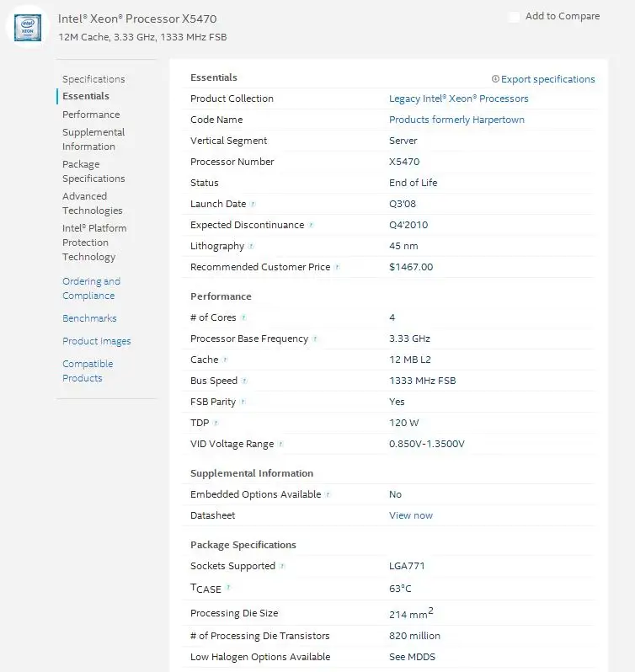Click the info icon next to Lithography
The width and height of the screenshot is (635, 672).
pos(251,246)
